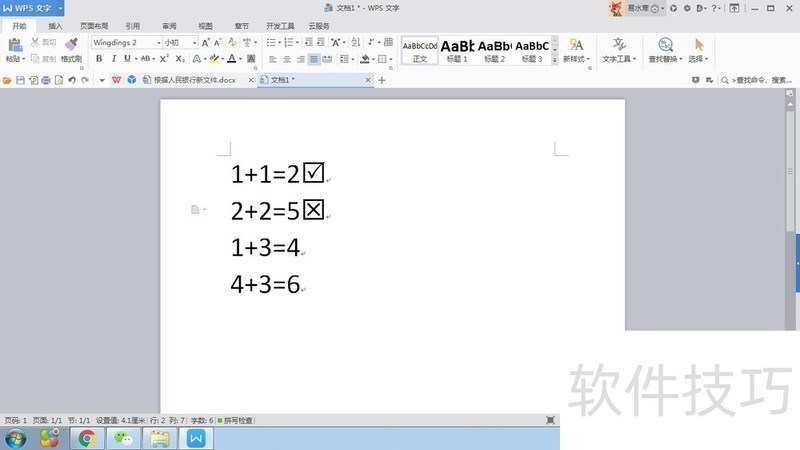The width and height of the screenshot is (800, 450).
Task: Click the Format Painter brush icon
Action: [x=71, y=45]
